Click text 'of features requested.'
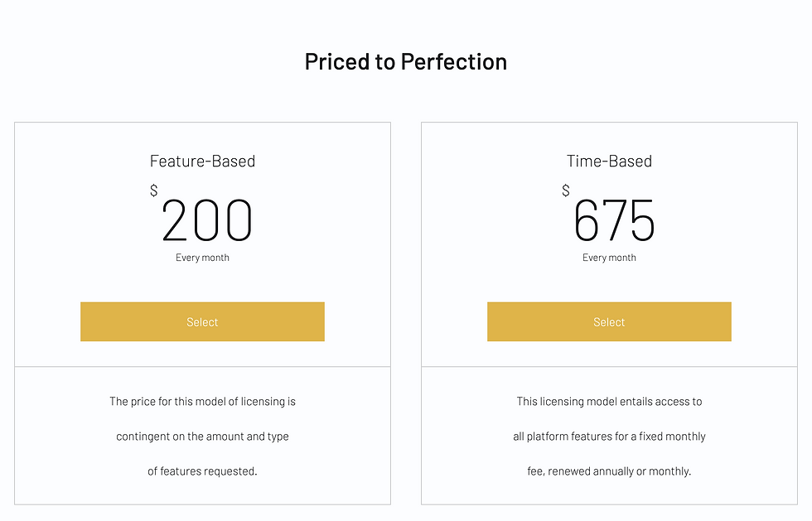The width and height of the screenshot is (812, 521). [202, 471]
